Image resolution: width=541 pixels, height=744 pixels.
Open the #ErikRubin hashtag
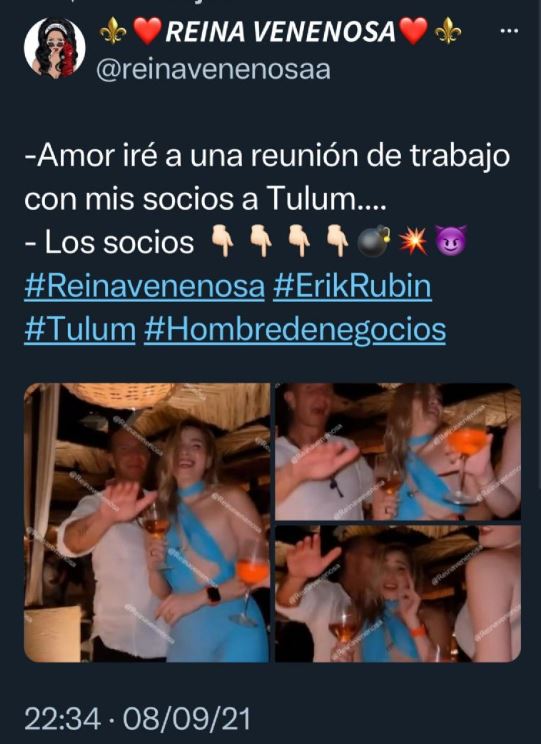click(x=352, y=286)
